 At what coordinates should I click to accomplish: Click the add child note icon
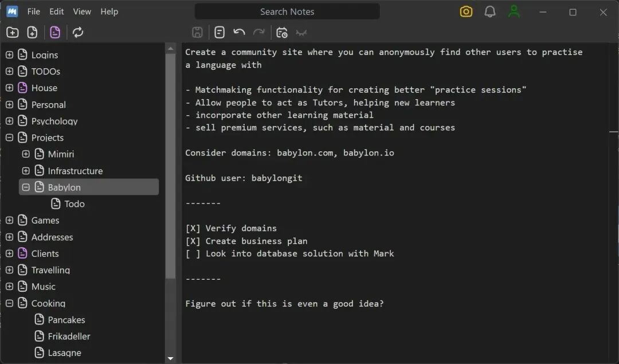[32, 32]
